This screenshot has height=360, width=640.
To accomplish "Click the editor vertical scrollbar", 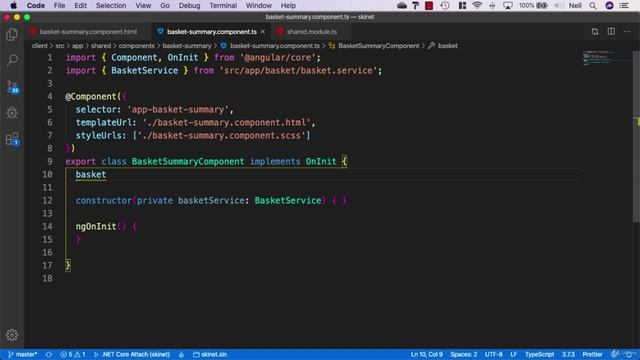I will [636, 137].
